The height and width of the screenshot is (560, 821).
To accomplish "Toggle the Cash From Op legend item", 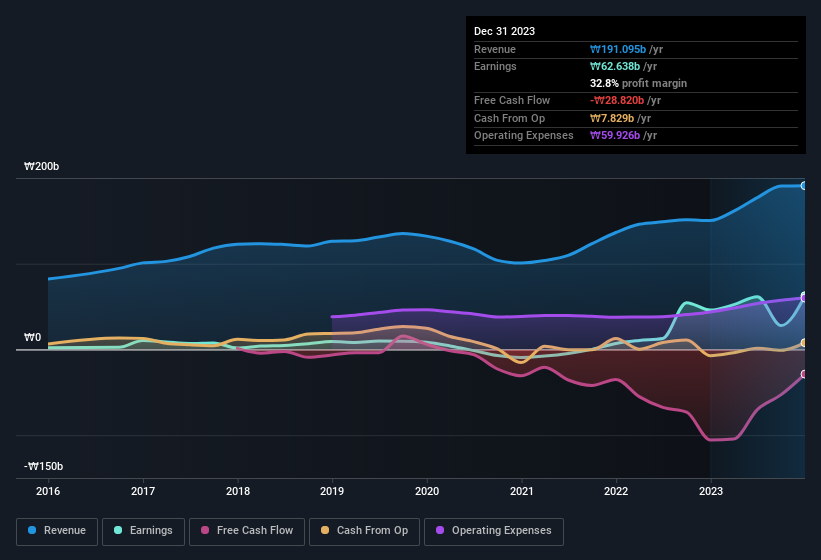I will (364, 530).
